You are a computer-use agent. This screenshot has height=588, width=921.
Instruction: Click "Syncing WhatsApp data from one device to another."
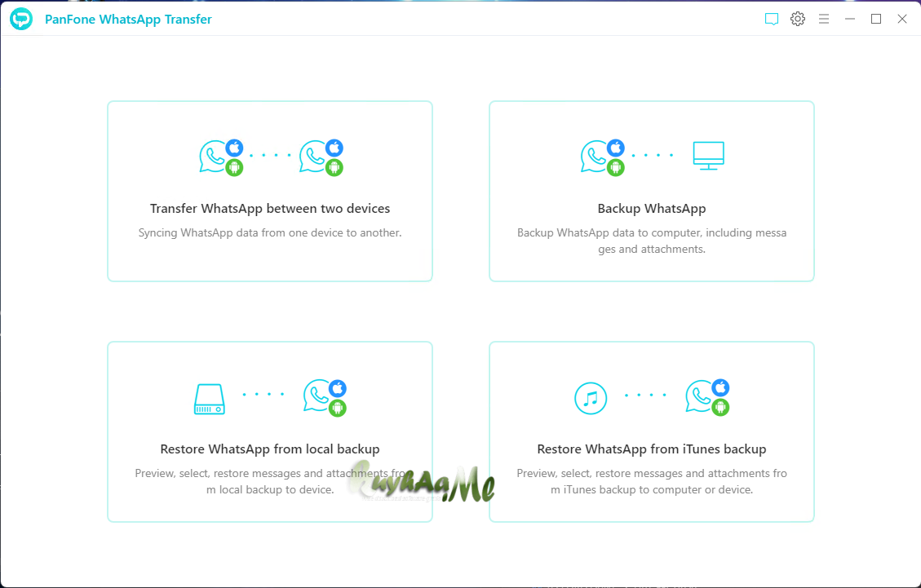pos(270,232)
